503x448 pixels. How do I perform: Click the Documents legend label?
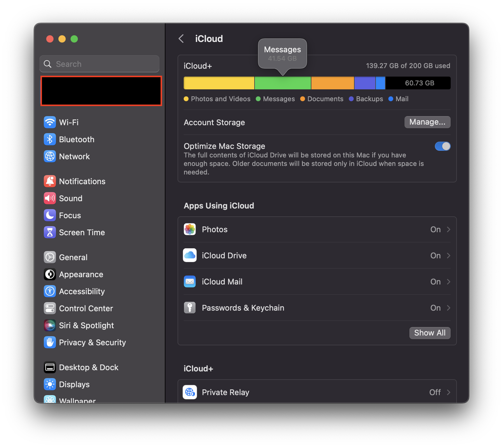(325, 99)
